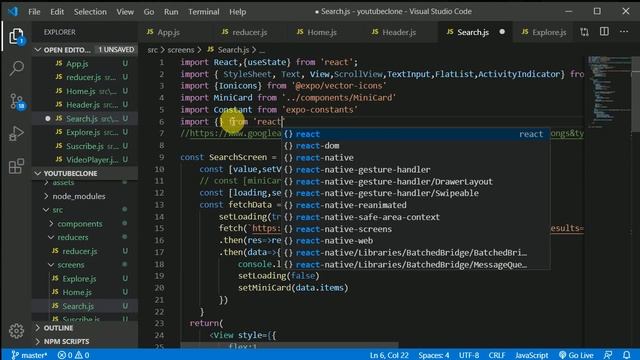Choose react-native-screens suggestion
640x360 pixels.
[415, 229]
